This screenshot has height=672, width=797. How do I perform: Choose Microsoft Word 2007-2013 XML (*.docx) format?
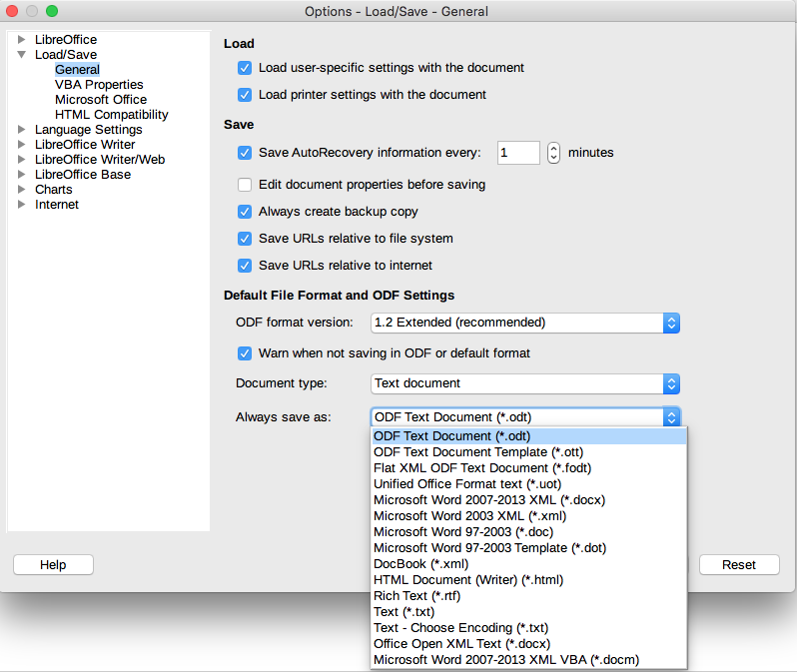[x=489, y=500]
